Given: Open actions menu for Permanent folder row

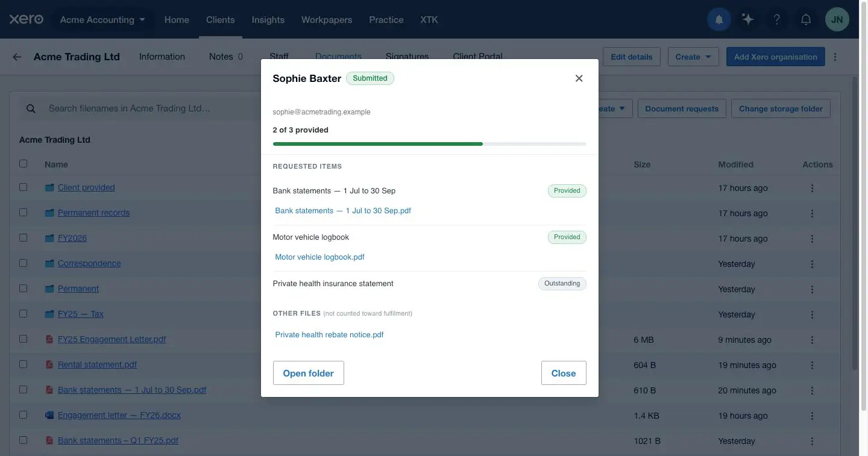Looking at the screenshot, I should tap(812, 289).
